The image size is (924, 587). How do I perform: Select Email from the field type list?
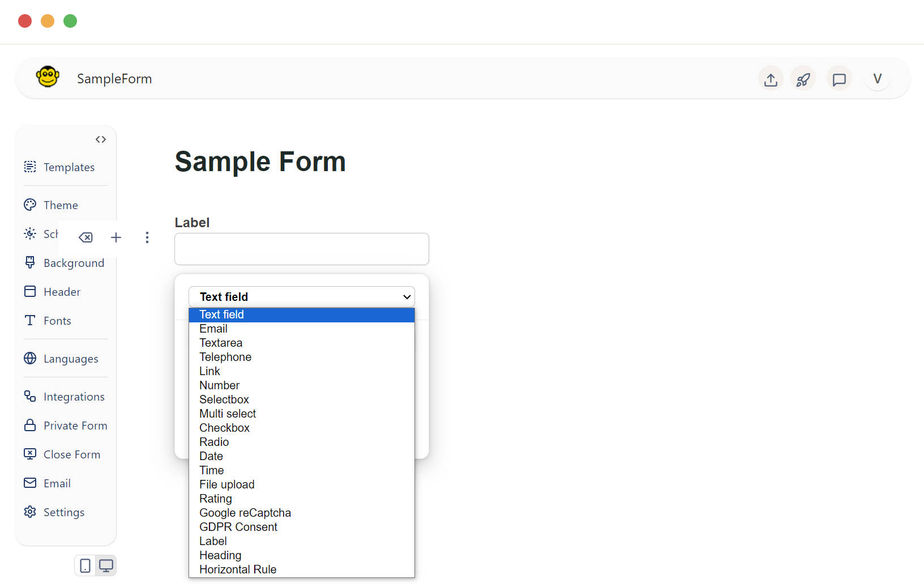tap(213, 328)
